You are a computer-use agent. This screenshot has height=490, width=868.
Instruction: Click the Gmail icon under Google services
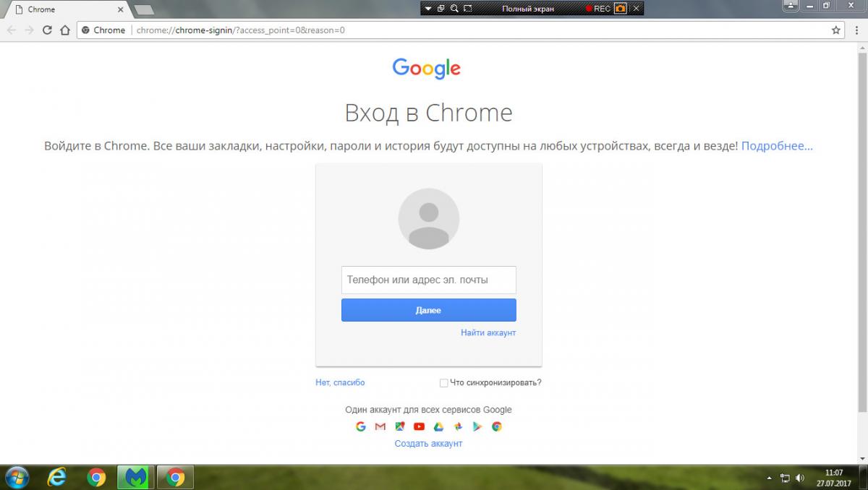(380, 426)
